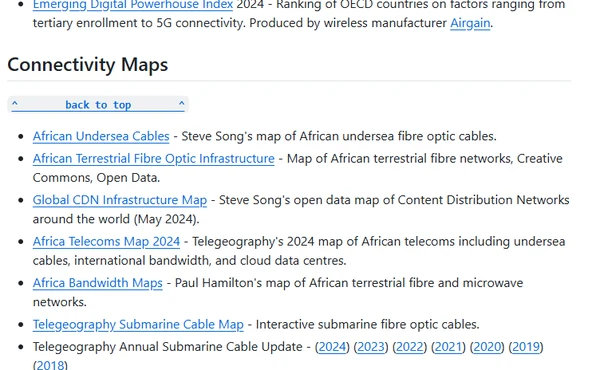
Task: Follow the Airgain manufacturer link
Action: pos(470,23)
